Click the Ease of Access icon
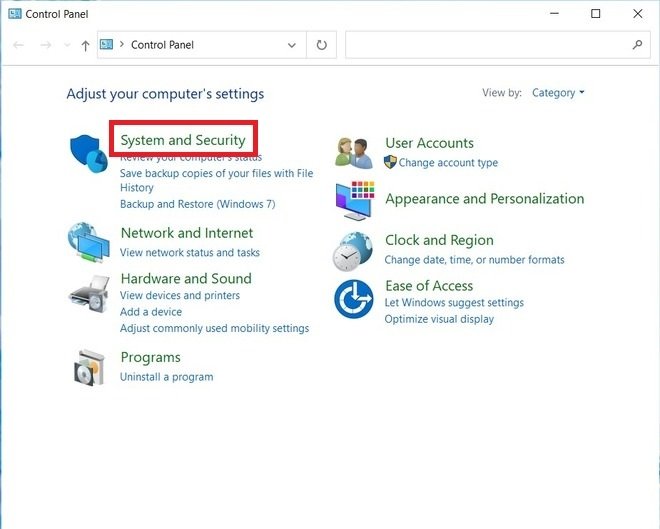The width and height of the screenshot is (660, 529). [x=354, y=299]
